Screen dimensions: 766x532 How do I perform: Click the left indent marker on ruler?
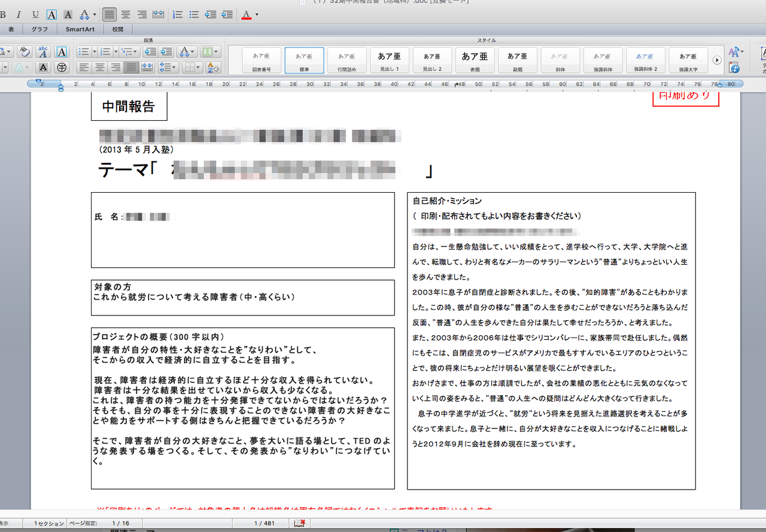(61, 89)
